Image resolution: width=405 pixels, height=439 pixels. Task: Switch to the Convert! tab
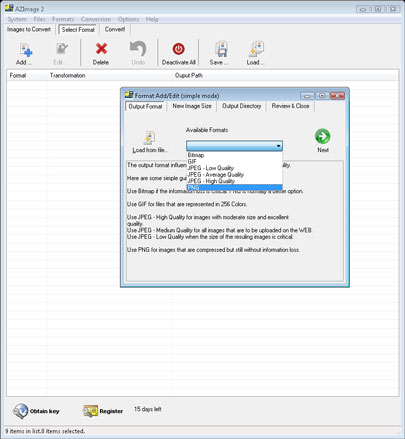[115, 29]
